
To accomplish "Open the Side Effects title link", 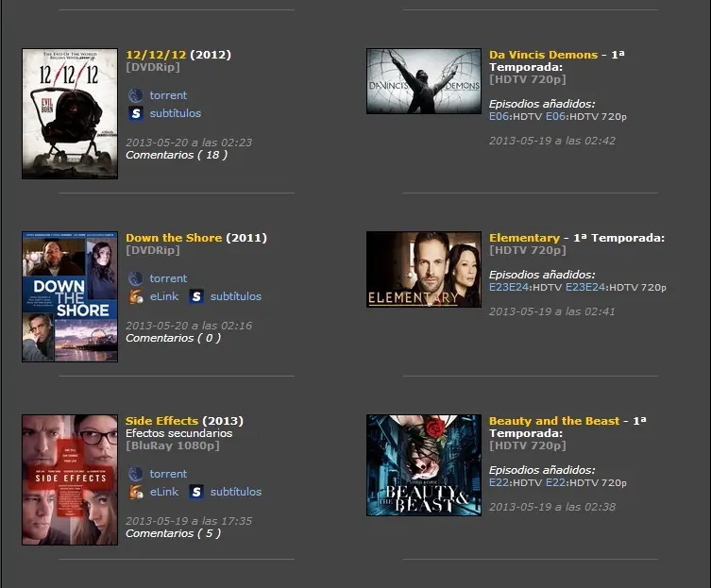I will click(x=161, y=421).
